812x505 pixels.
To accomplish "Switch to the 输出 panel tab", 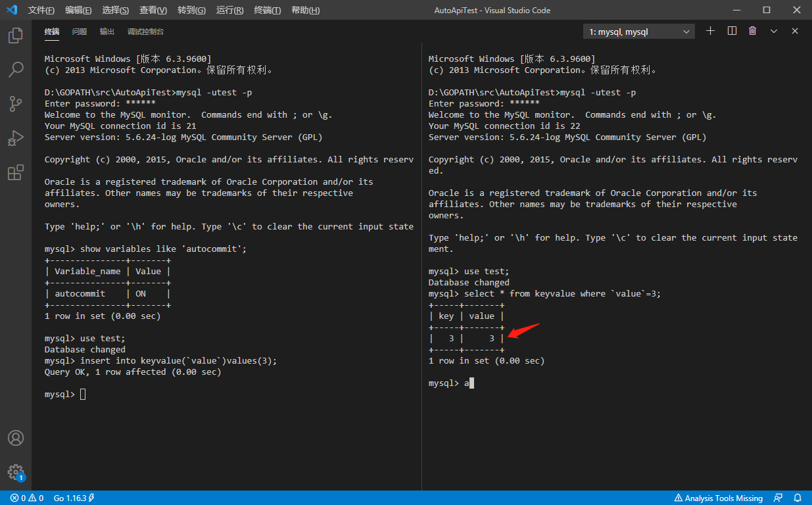I will 107,32.
